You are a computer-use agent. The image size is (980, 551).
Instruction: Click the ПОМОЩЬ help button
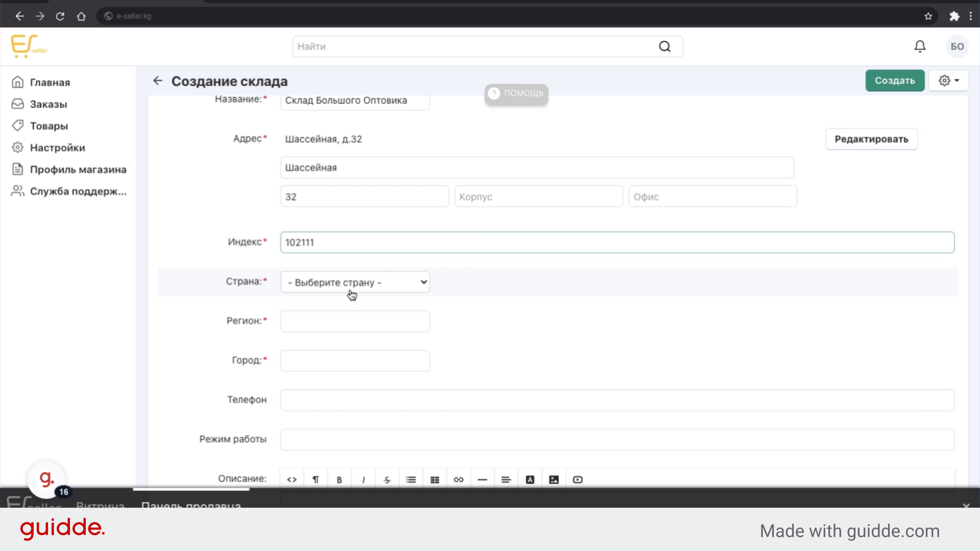click(x=516, y=93)
